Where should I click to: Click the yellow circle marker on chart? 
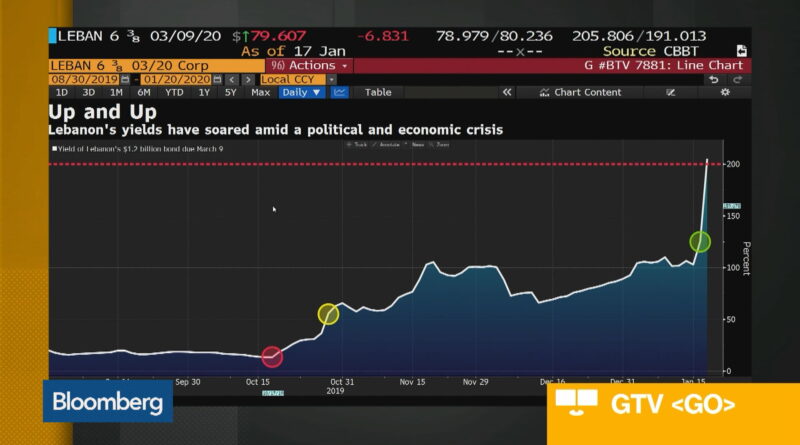[x=328, y=314]
